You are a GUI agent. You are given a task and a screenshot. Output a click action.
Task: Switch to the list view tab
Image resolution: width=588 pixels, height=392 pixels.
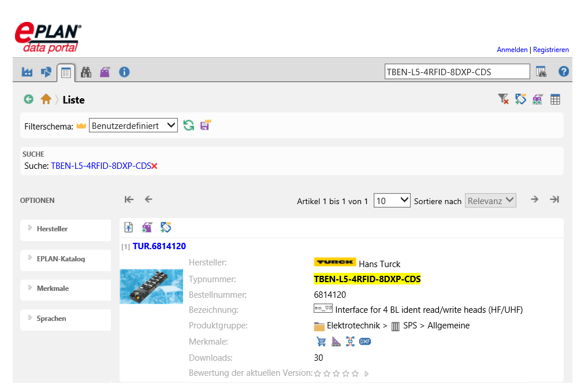pos(66,72)
